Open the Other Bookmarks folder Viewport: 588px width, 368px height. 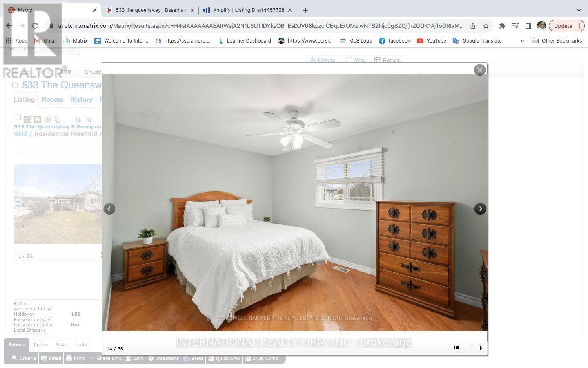[x=557, y=41]
